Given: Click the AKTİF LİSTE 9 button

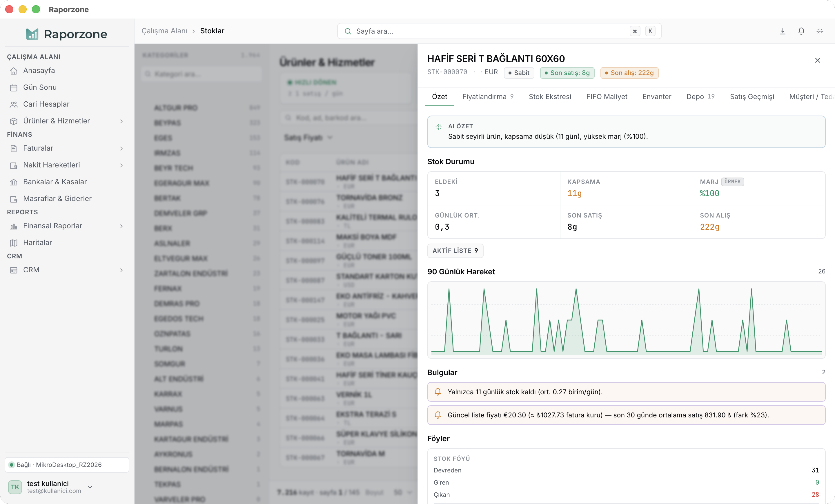Looking at the screenshot, I should pos(455,251).
